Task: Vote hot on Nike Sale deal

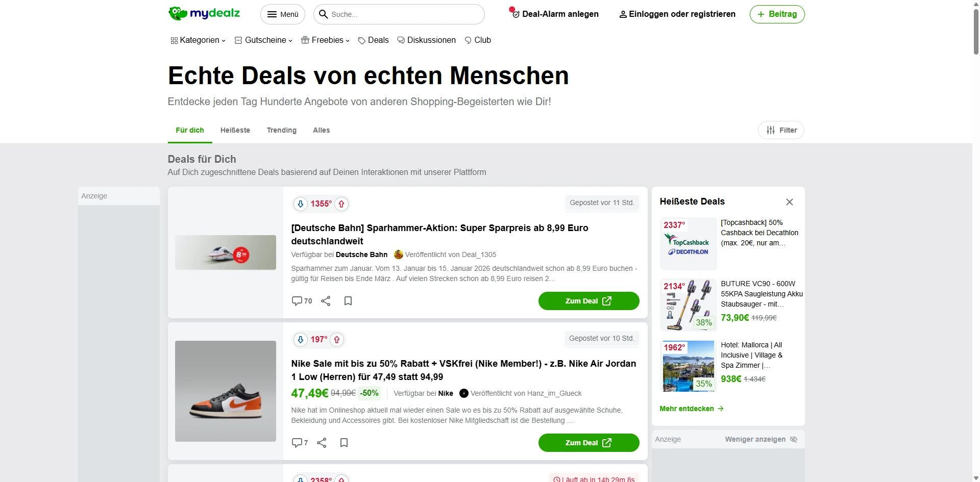Action: [x=337, y=340]
